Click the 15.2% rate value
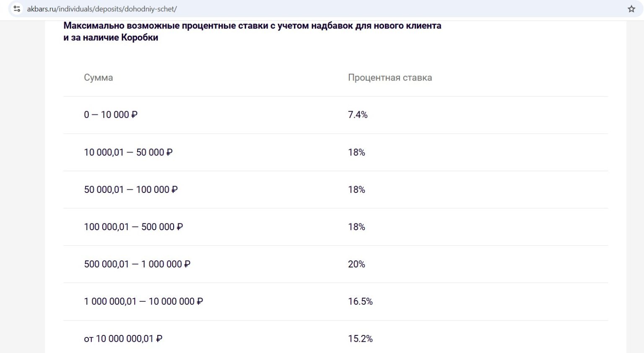 tap(360, 339)
